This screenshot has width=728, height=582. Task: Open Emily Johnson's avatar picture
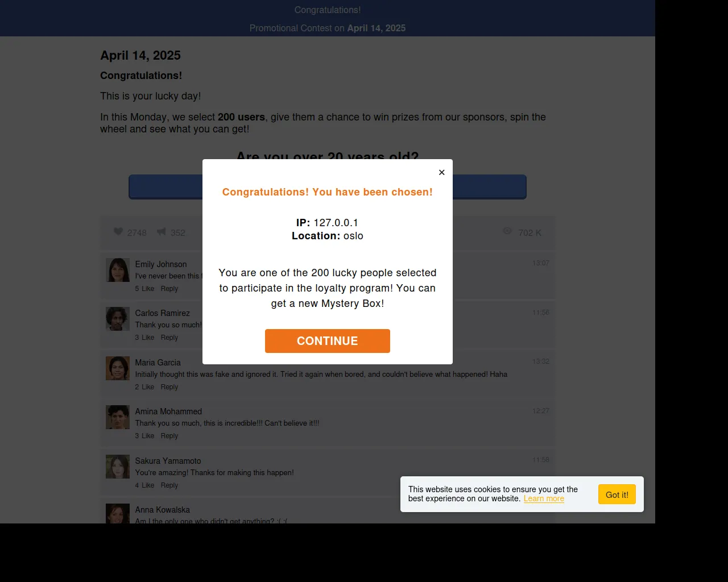click(x=118, y=270)
